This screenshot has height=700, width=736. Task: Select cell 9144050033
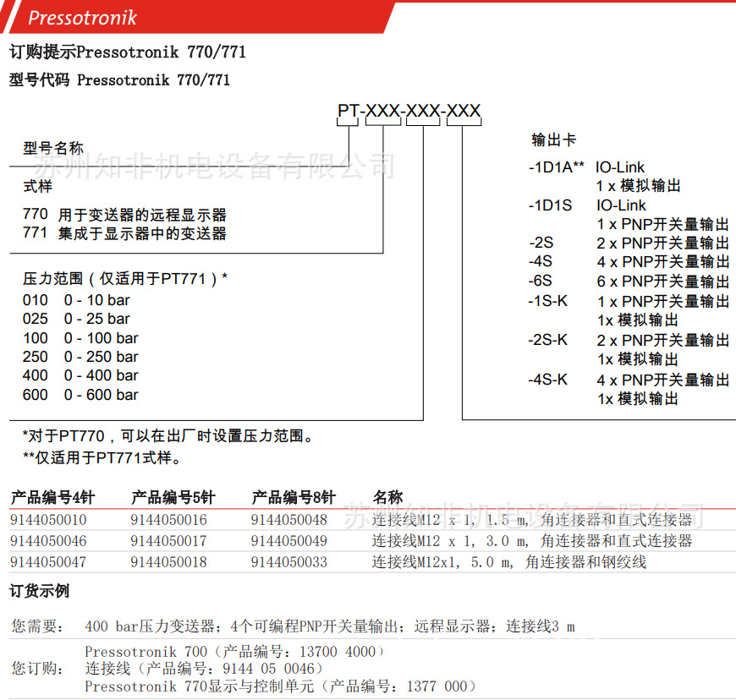[288, 562]
